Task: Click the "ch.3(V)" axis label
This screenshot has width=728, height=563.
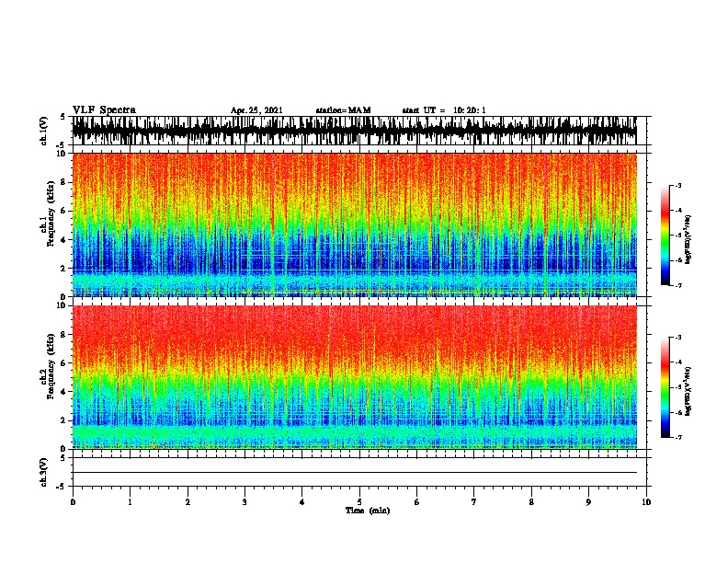Action: click(44, 472)
